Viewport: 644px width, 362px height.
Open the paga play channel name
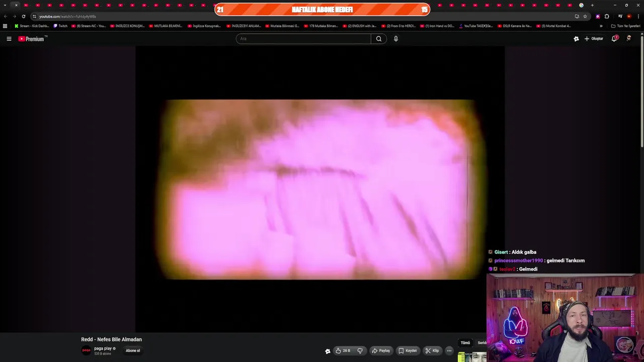tap(103, 348)
